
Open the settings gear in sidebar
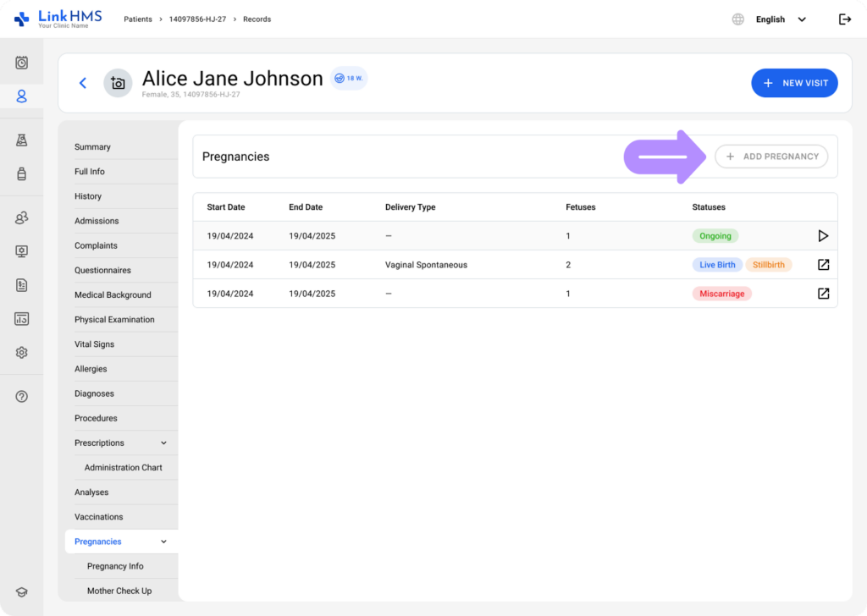(22, 353)
